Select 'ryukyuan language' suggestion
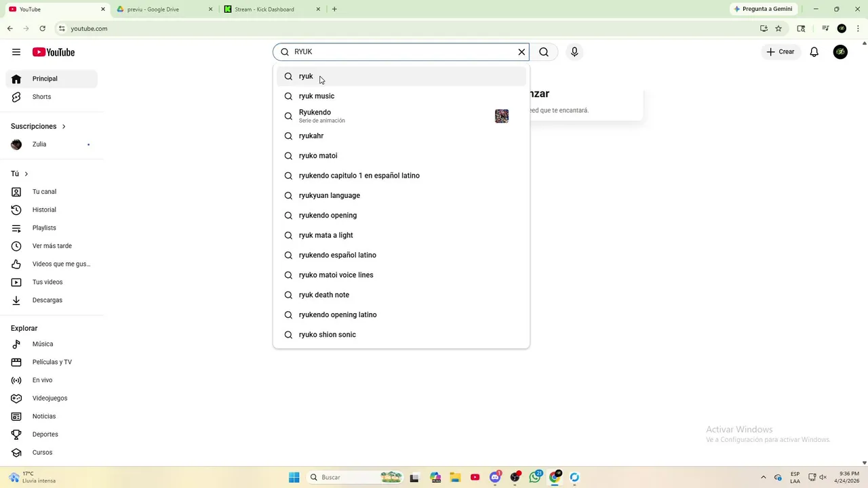The image size is (868, 488). tap(401, 196)
